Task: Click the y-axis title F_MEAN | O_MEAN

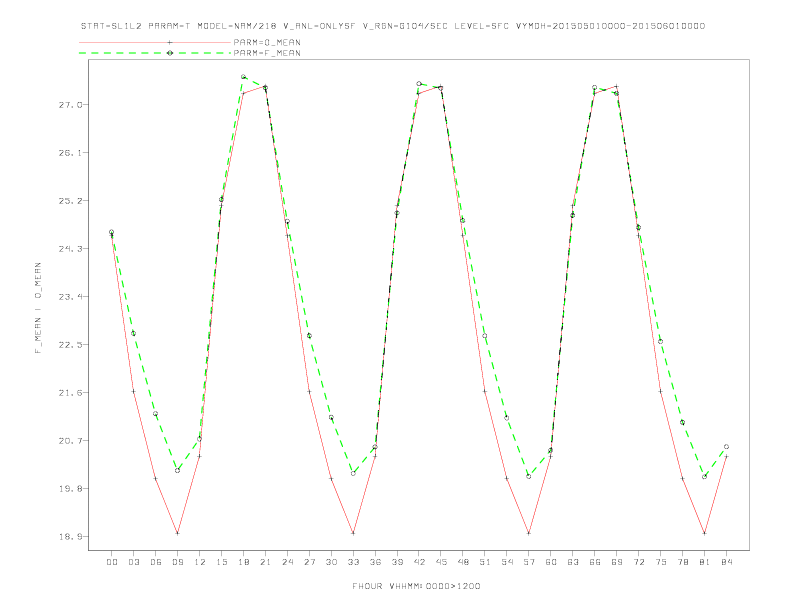Action: [38, 308]
